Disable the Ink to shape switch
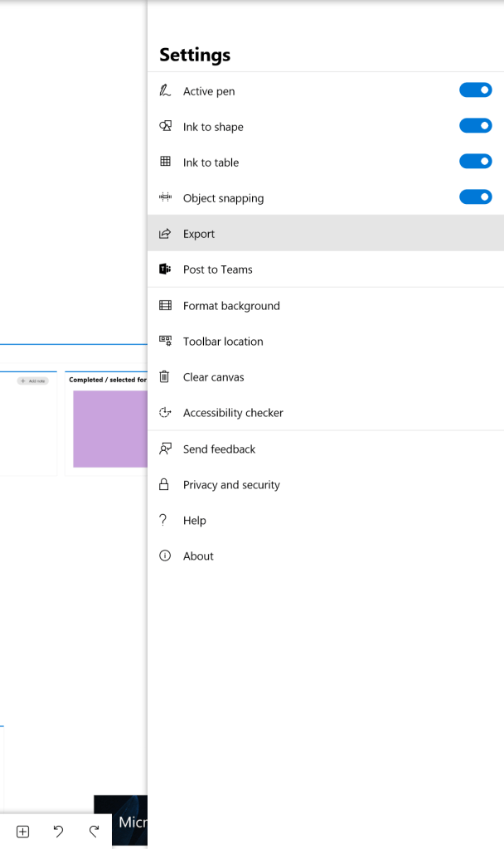Image resolution: width=504 pixels, height=849 pixels. 475,126
